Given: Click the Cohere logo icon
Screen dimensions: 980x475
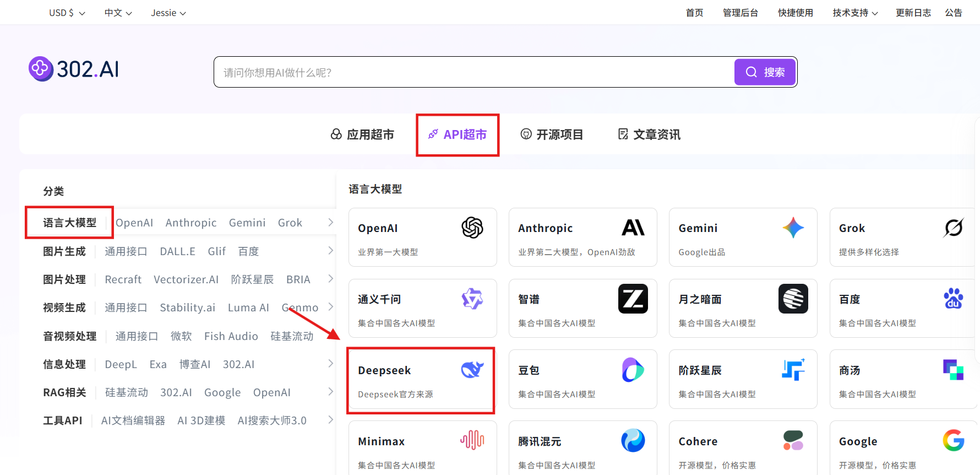Looking at the screenshot, I should [x=793, y=440].
